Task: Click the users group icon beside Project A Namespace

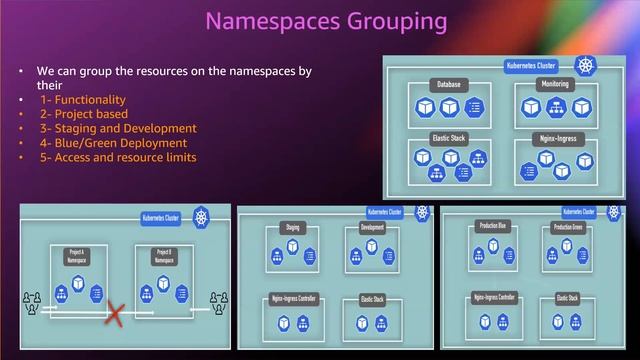Action: pyautogui.click(x=32, y=303)
